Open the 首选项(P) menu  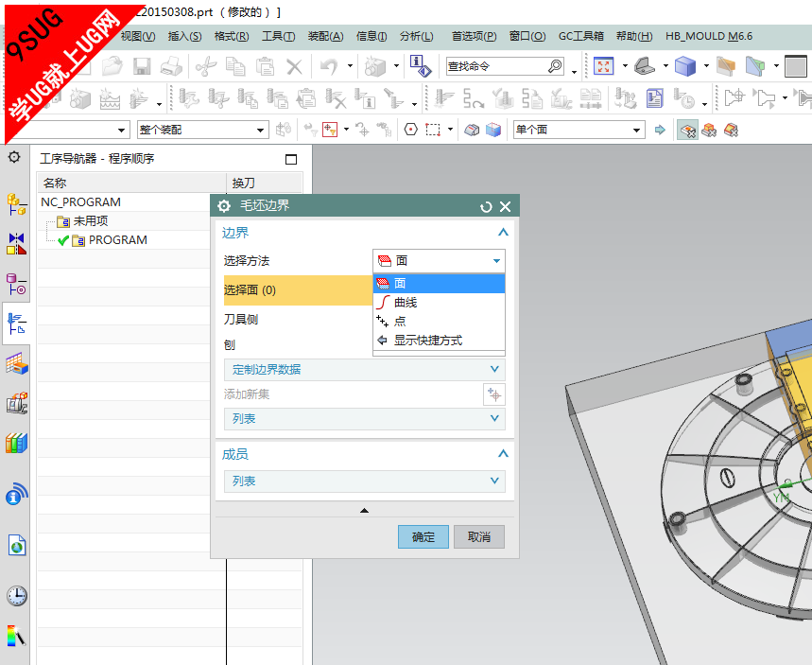click(474, 36)
